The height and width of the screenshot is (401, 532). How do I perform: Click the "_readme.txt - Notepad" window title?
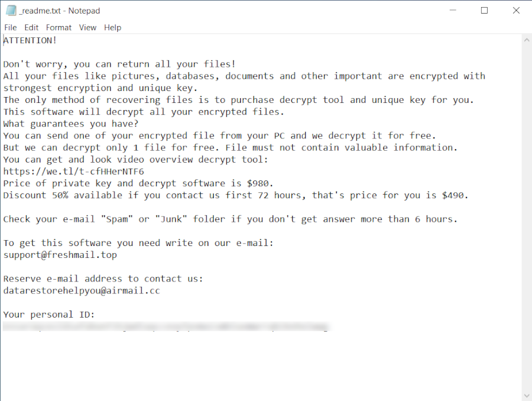click(60, 11)
